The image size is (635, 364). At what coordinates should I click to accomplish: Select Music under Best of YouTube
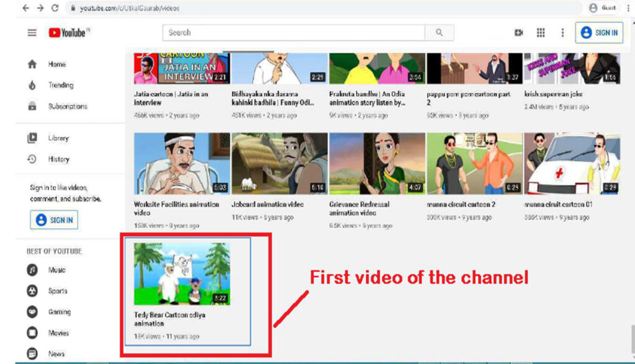(56, 270)
